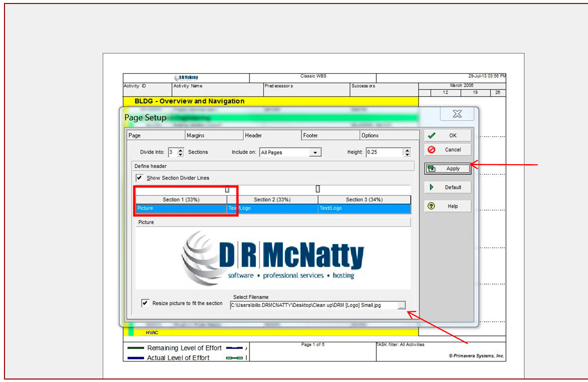Image resolution: width=588 pixels, height=382 pixels.
Task: Open the Margins tab
Action: [214, 135]
